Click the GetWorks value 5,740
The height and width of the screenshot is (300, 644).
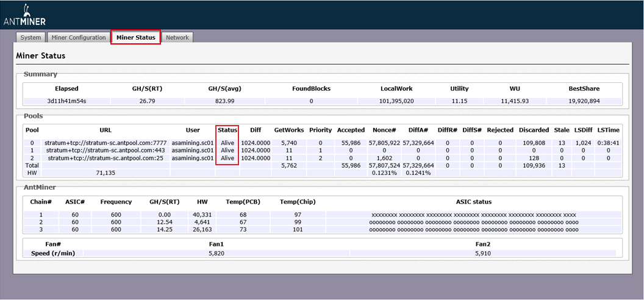288,143
